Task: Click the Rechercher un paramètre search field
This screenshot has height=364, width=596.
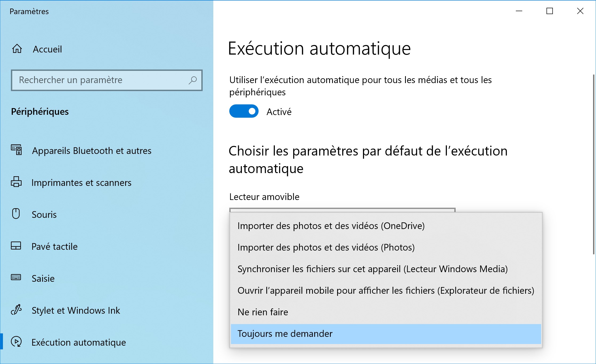Action: pyautogui.click(x=107, y=80)
